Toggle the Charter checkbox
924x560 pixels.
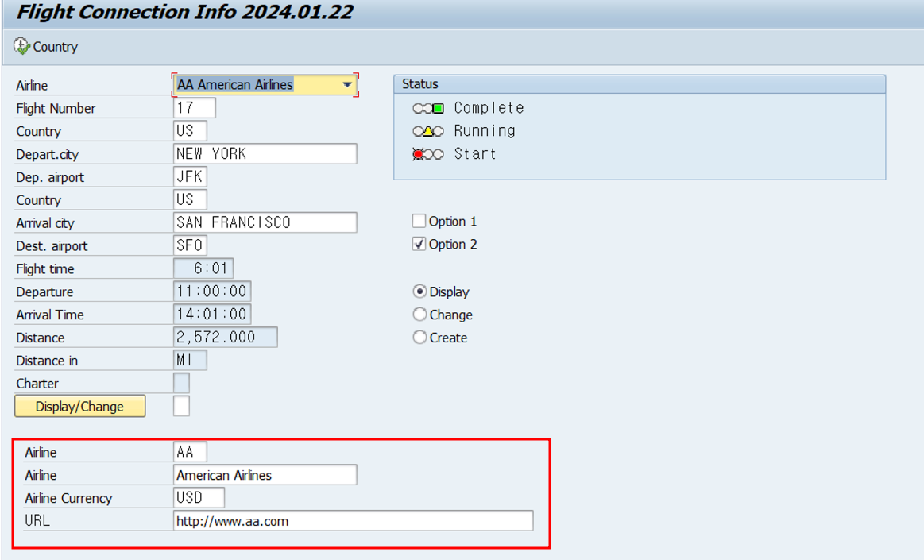tap(181, 383)
